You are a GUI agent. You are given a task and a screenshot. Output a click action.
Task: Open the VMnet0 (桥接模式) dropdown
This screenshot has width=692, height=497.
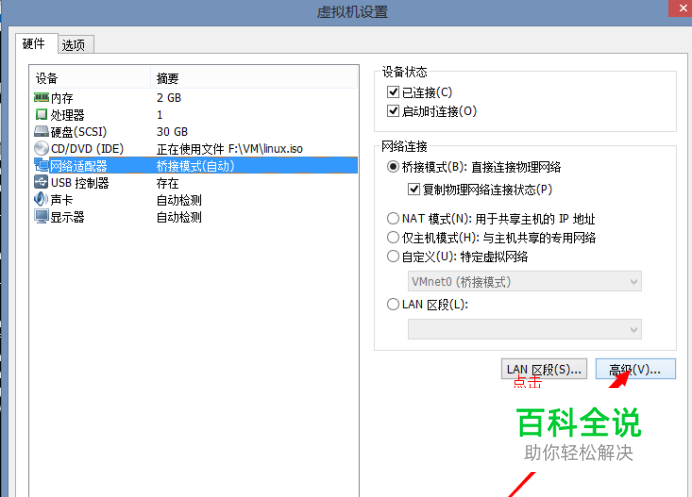pyautogui.click(x=525, y=281)
